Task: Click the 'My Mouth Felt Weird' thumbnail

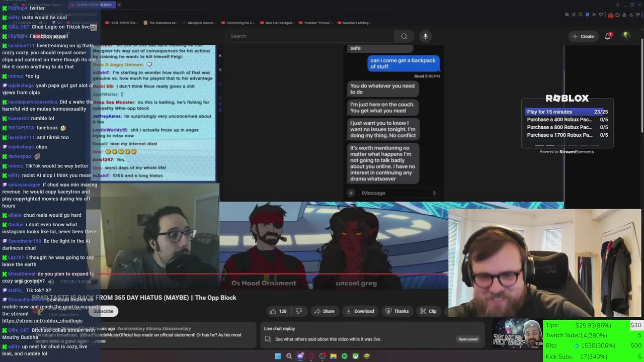Action: (518, 334)
